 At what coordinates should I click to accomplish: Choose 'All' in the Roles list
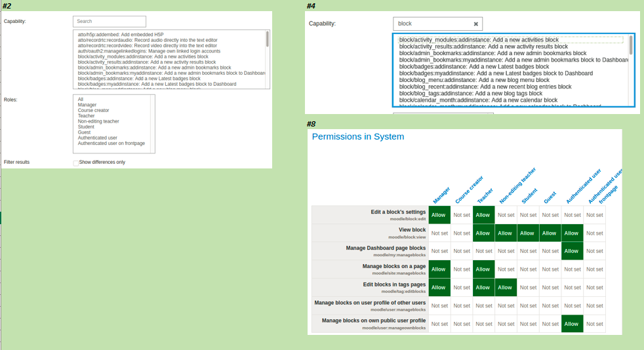81,99
